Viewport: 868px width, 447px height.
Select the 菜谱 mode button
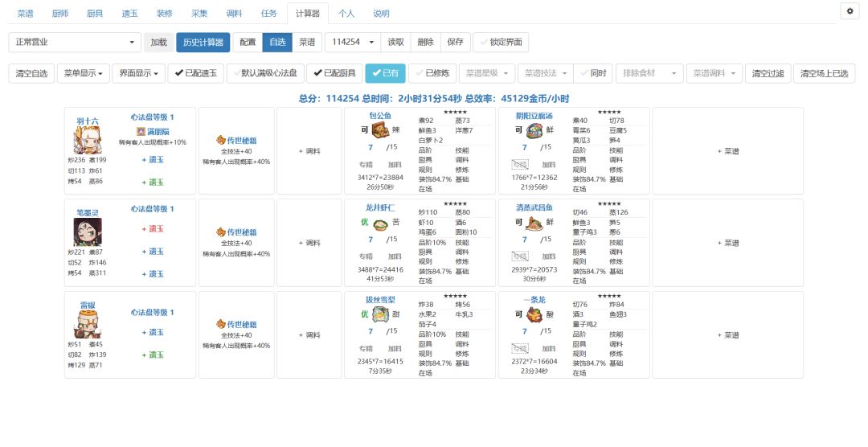[x=307, y=42]
